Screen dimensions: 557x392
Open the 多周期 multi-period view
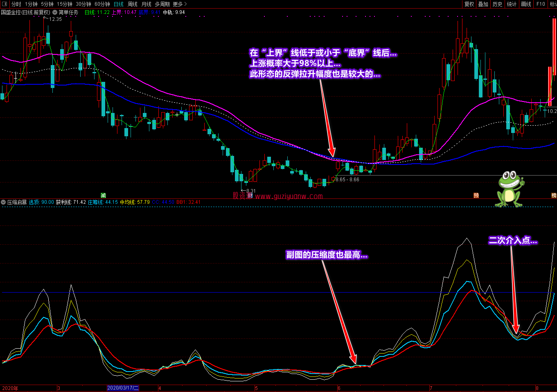pos(162,4)
